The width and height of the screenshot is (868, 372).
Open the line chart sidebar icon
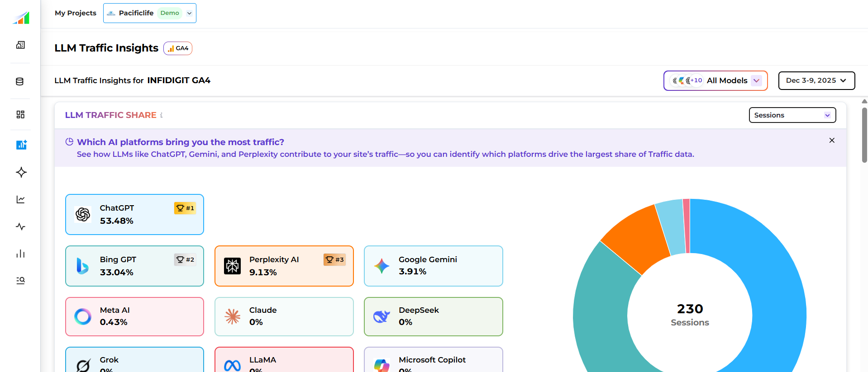click(x=20, y=199)
